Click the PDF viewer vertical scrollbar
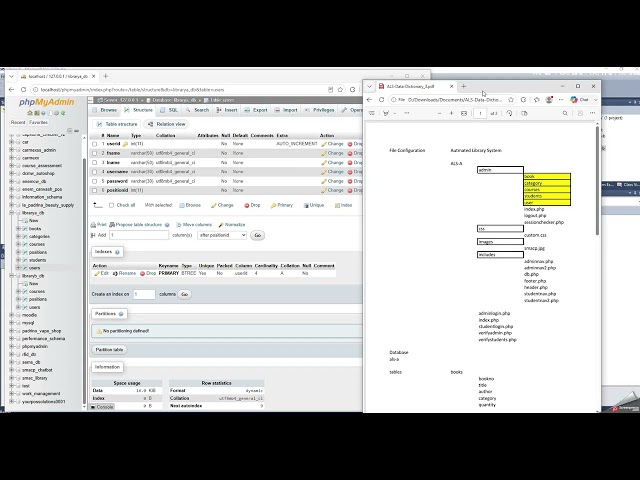 pyautogui.click(x=597, y=181)
